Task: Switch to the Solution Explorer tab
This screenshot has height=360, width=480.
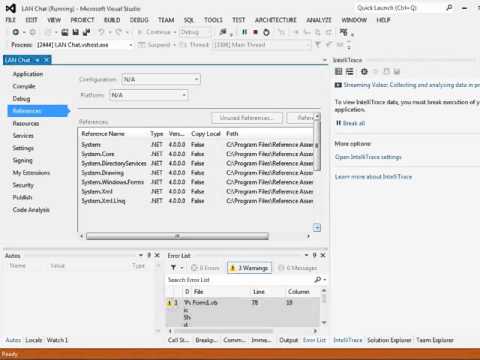Action: [389, 340]
